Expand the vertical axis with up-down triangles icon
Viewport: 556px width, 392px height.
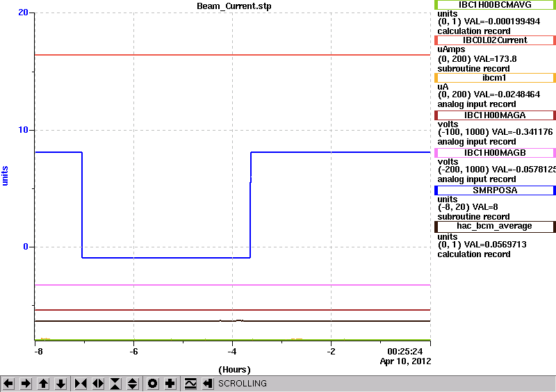[x=132, y=384]
